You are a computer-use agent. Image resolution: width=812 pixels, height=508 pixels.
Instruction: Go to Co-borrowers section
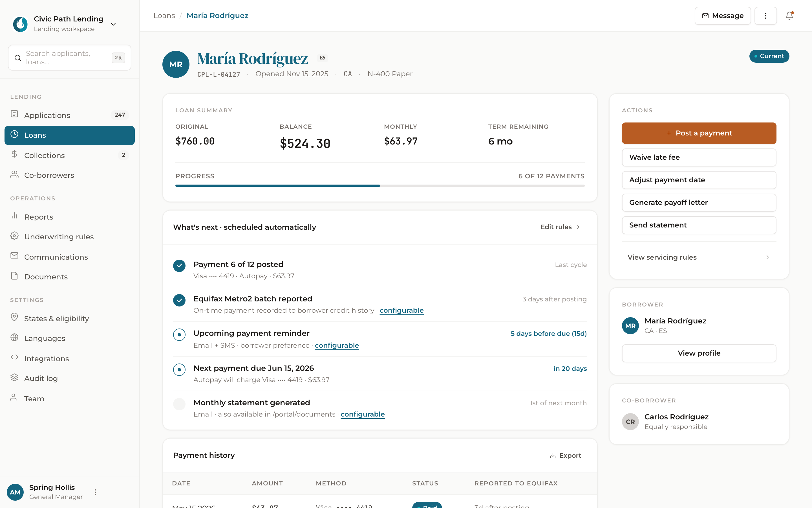pos(69,175)
